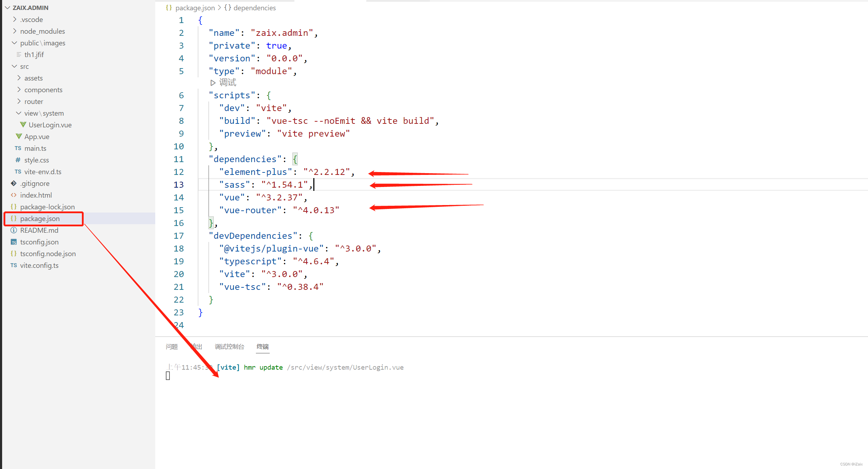Viewport: 868px width, 469px height.
Task: Click the Vue icon beside UserLogin.vue
Action: 23,125
